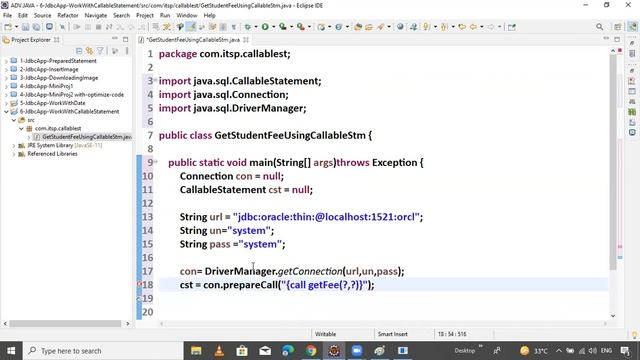Open the New file dropdown arrow
The width and height of the screenshot is (640, 360).
16,27
